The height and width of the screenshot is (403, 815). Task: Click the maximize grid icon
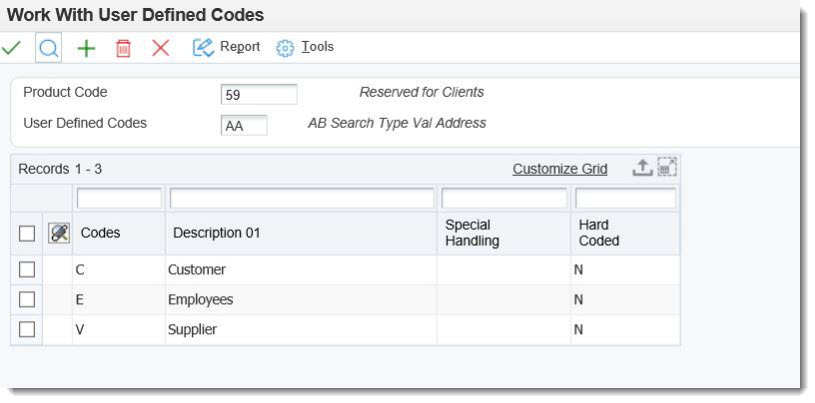pyautogui.click(x=667, y=168)
